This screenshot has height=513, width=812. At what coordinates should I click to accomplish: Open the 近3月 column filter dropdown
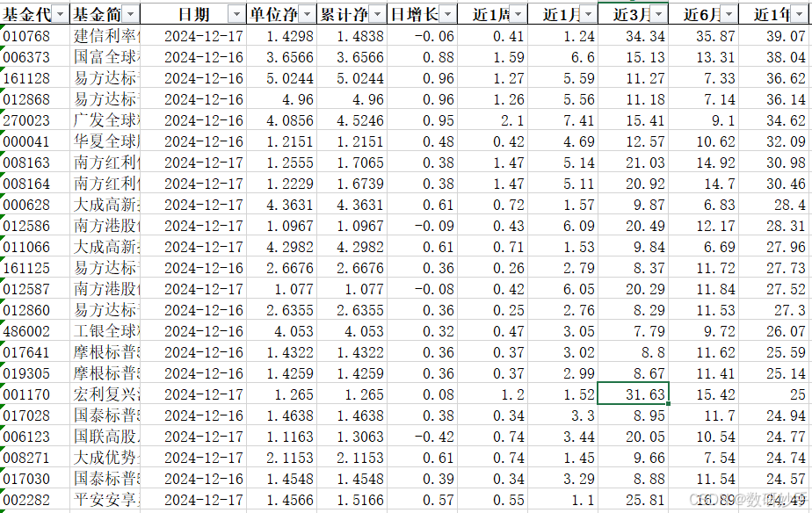point(659,15)
